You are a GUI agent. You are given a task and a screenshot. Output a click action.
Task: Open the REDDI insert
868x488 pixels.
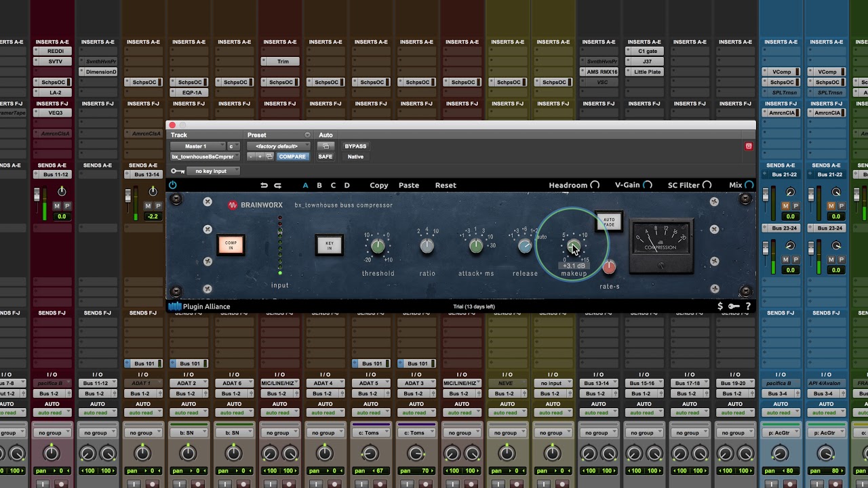click(56, 51)
